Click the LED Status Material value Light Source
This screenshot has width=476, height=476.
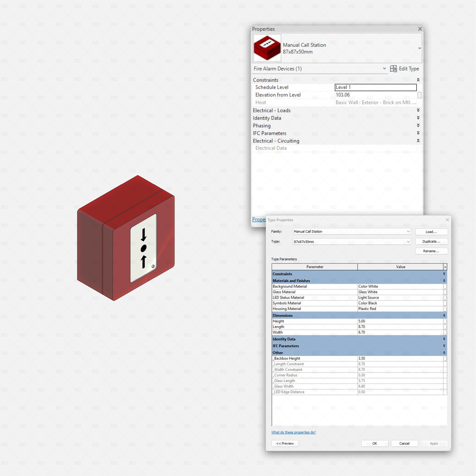pos(400,298)
